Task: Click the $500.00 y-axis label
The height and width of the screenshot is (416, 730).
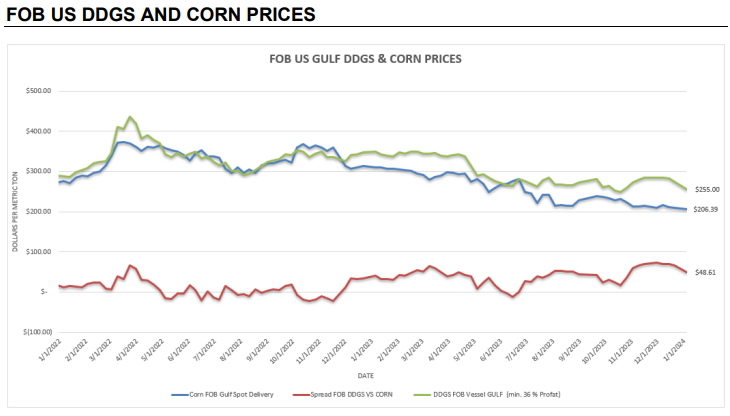Action: coord(39,91)
